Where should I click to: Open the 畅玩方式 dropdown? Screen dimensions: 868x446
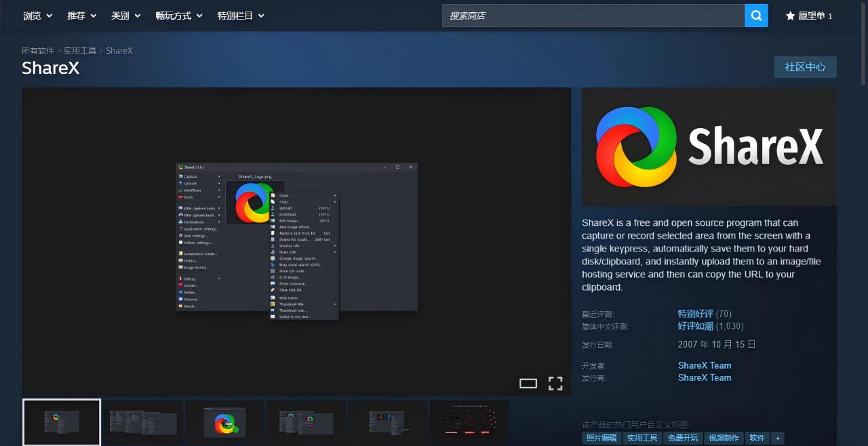pos(179,16)
